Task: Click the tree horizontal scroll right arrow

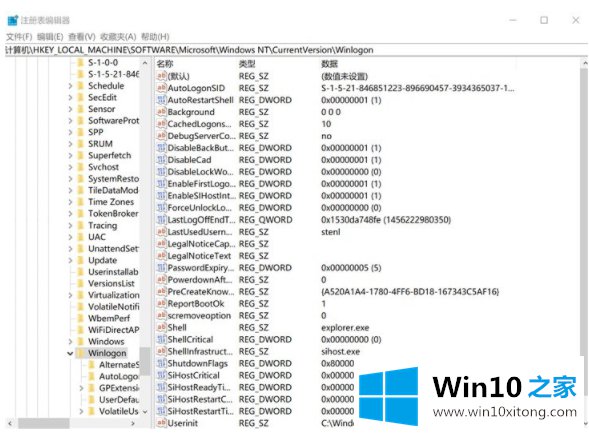Action: 133,423
